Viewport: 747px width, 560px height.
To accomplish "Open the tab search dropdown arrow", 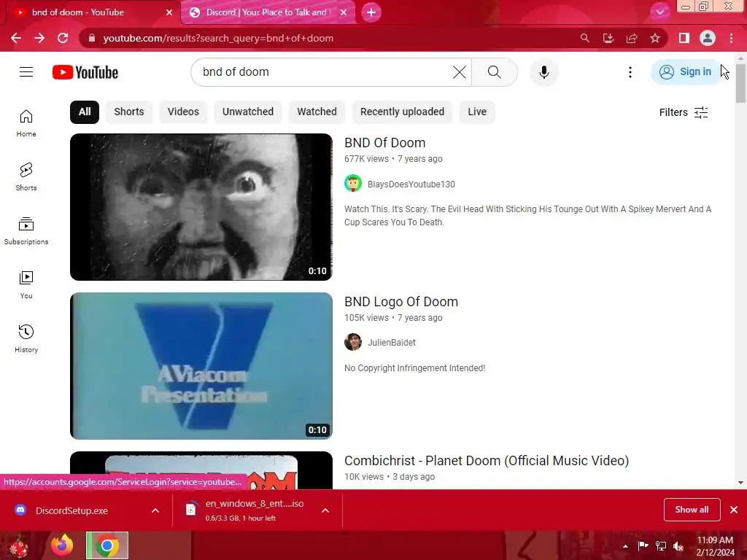I will pos(659,12).
